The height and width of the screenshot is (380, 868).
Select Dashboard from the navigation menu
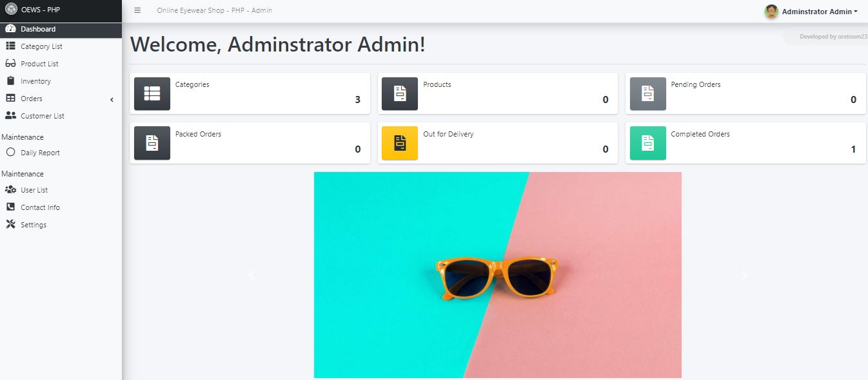click(37, 28)
